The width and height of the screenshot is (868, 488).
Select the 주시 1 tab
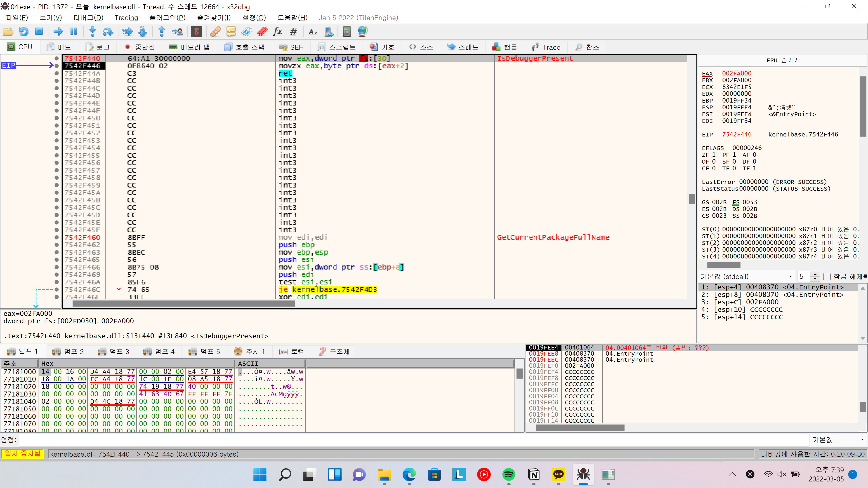[249, 351]
